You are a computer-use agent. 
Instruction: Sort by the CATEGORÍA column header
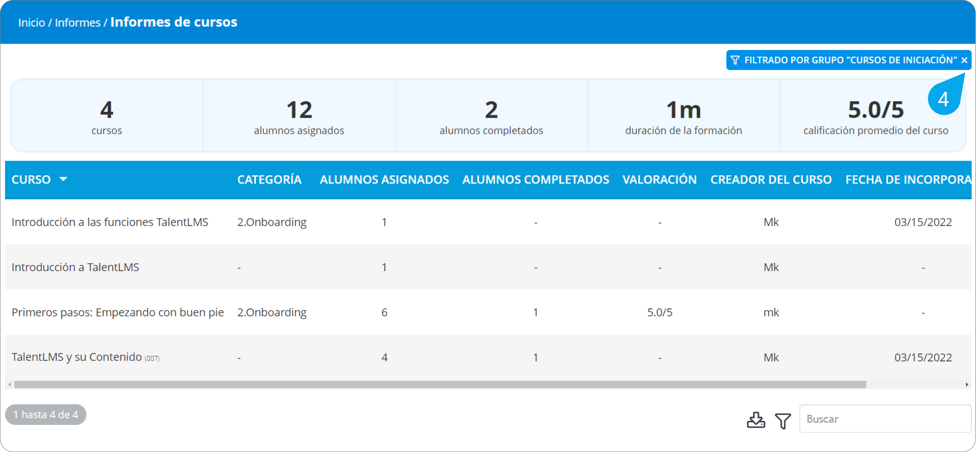tap(269, 180)
